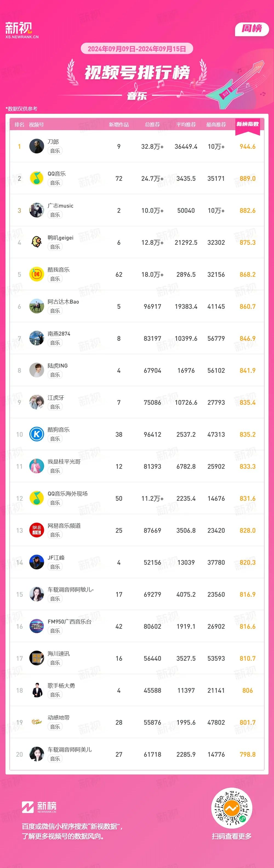Viewport: 274px width, 868px height.
Task: Click the QQ音乐海外现场 logo icon
Action: (36, 498)
